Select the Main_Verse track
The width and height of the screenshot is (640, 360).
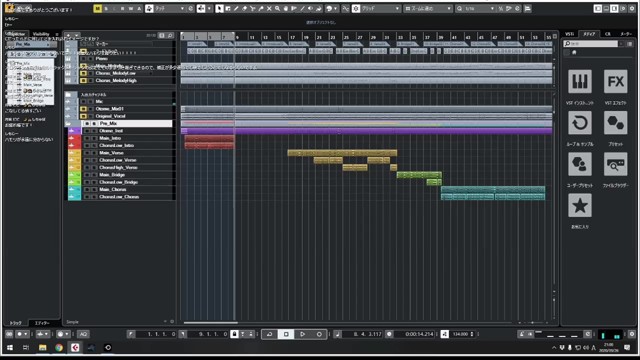(111, 153)
